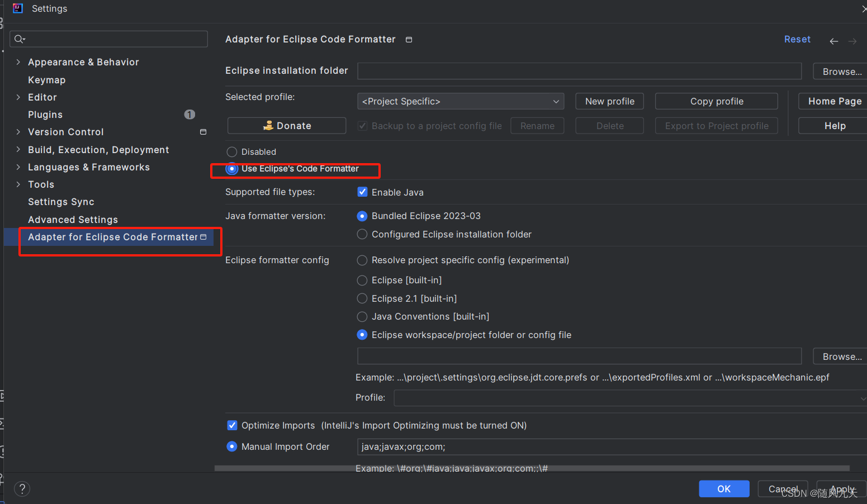This screenshot has height=504, width=867.
Task: Click the Cancel button
Action: click(783, 489)
